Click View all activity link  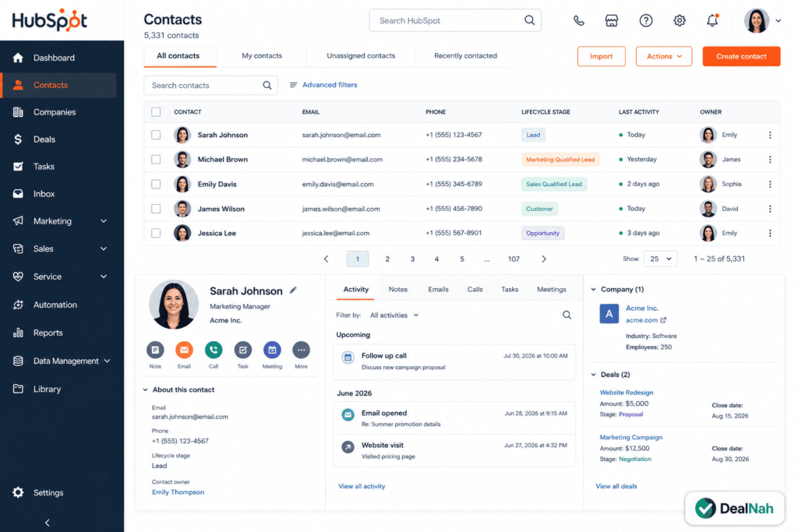[x=362, y=486]
